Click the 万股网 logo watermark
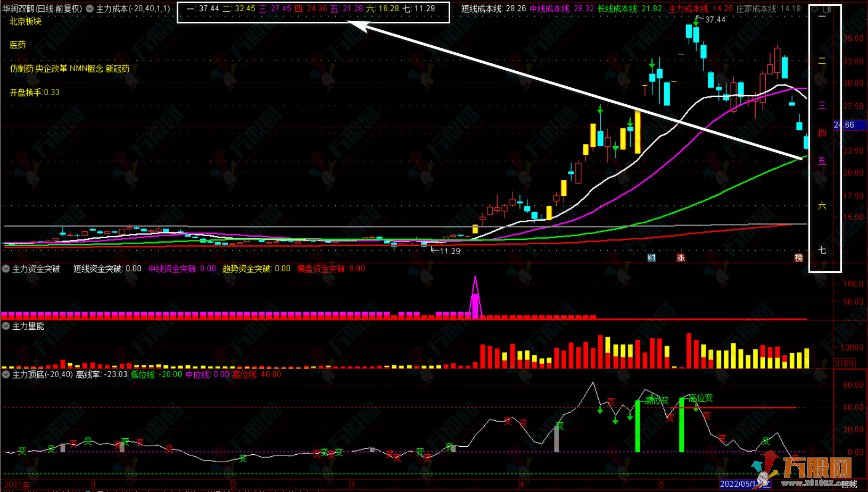 817,468
